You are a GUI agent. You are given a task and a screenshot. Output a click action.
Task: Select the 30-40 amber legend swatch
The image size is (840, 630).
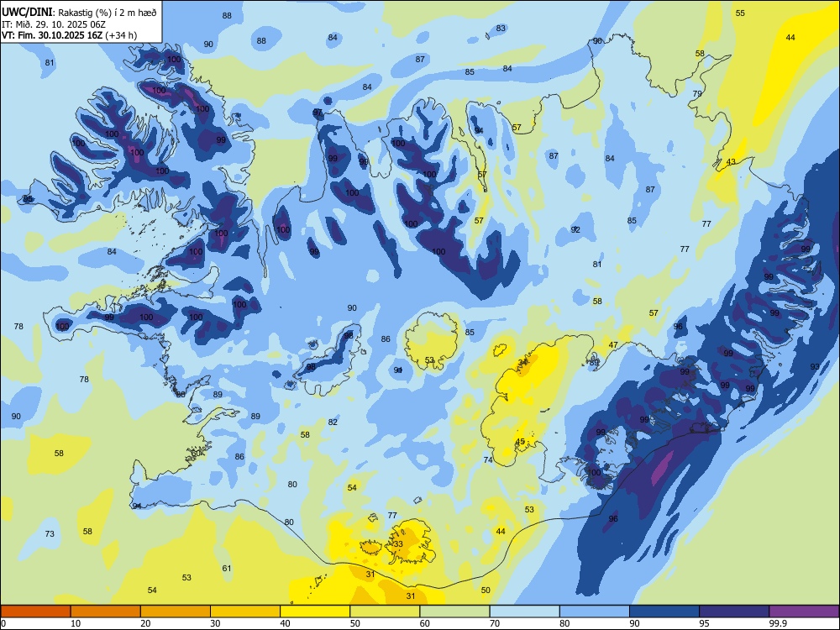[245, 612]
